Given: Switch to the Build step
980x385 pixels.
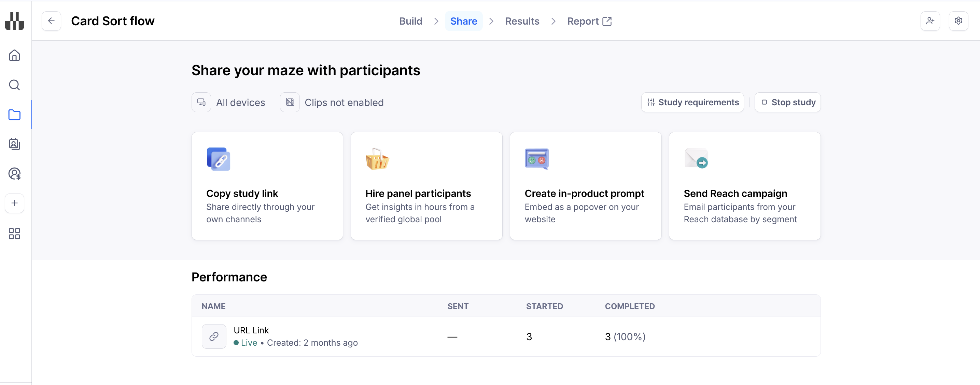Looking at the screenshot, I should 410,21.
